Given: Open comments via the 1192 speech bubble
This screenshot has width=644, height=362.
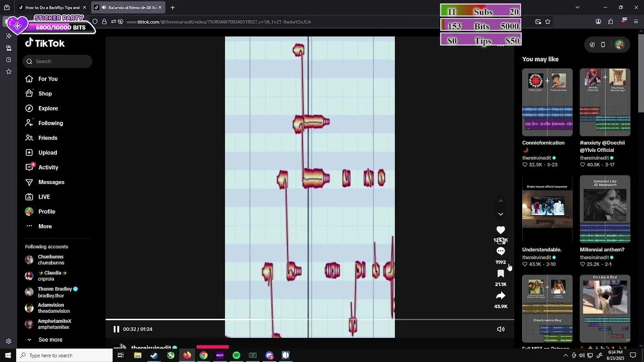Looking at the screenshot, I should tap(501, 251).
